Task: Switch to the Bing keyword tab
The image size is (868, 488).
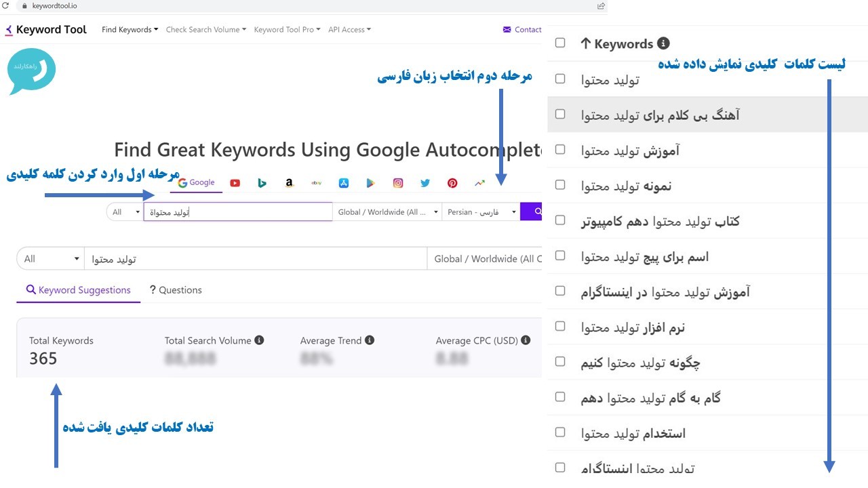Action: coord(262,183)
